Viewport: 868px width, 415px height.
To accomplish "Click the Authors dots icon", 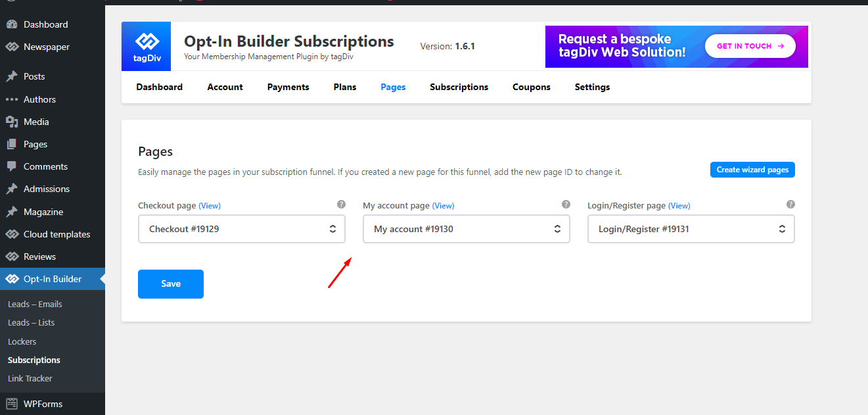I will point(12,99).
